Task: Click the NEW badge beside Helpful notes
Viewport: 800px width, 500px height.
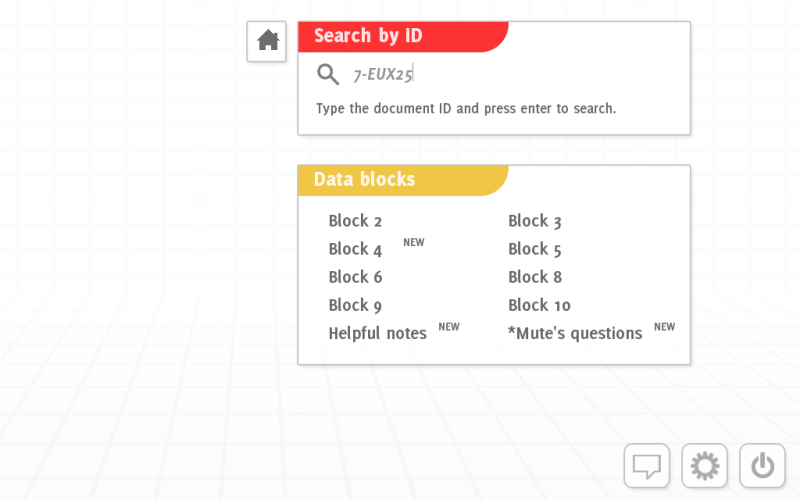Action: pos(449,327)
